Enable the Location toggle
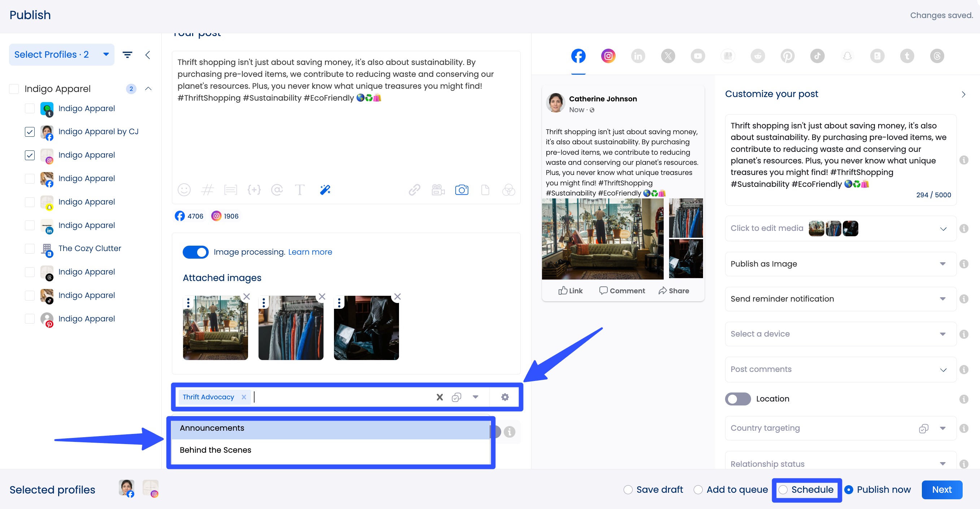 (737, 399)
